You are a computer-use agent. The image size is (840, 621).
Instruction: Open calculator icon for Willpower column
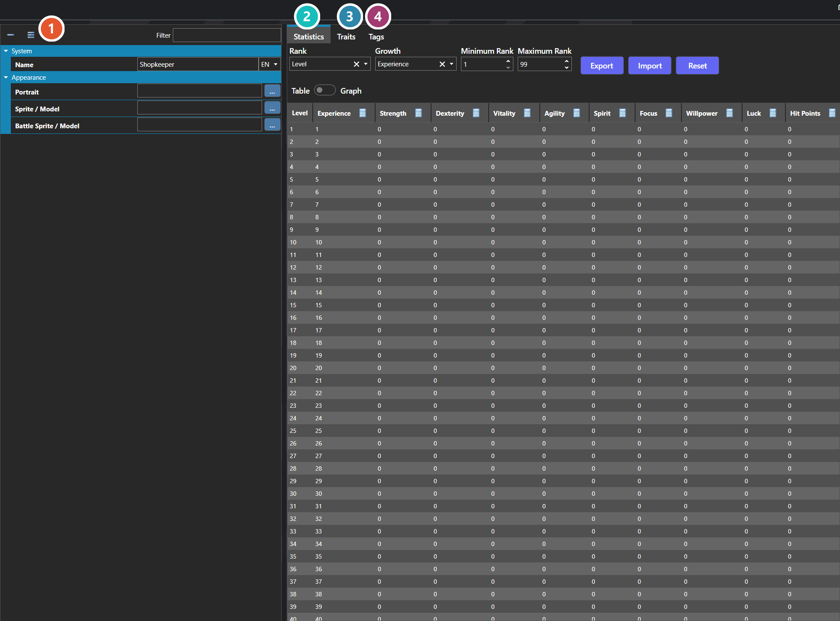(730, 113)
